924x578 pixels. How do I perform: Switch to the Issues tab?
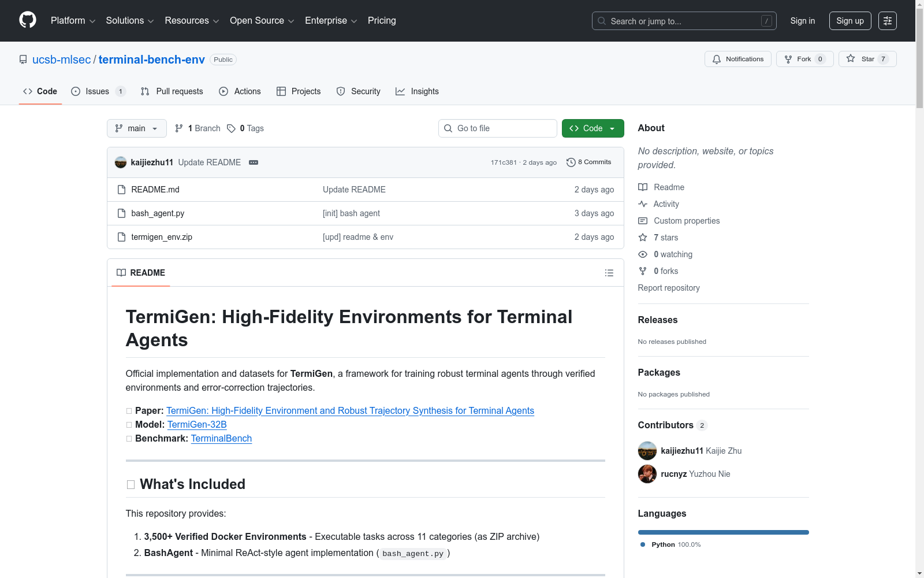click(x=98, y=91)
